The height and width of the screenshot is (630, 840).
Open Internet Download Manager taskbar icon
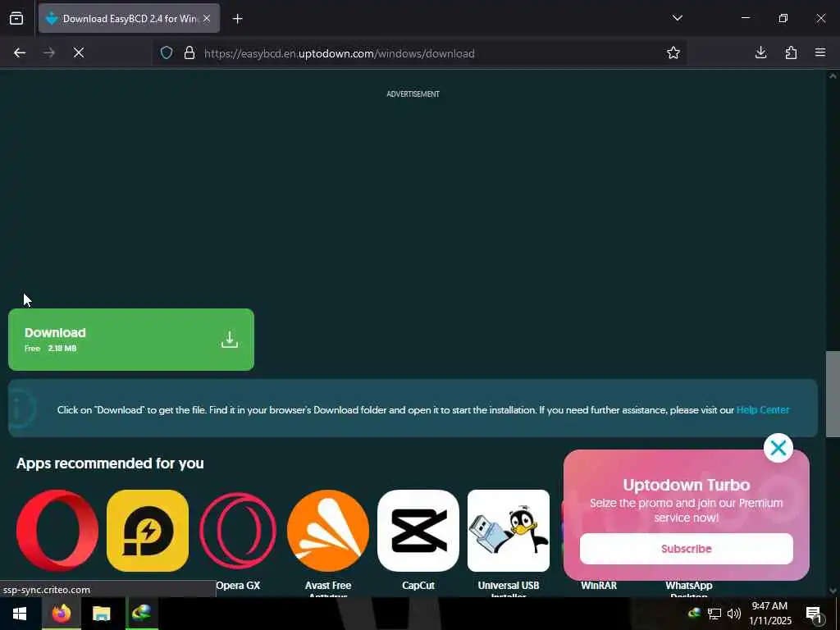(141, 614)
